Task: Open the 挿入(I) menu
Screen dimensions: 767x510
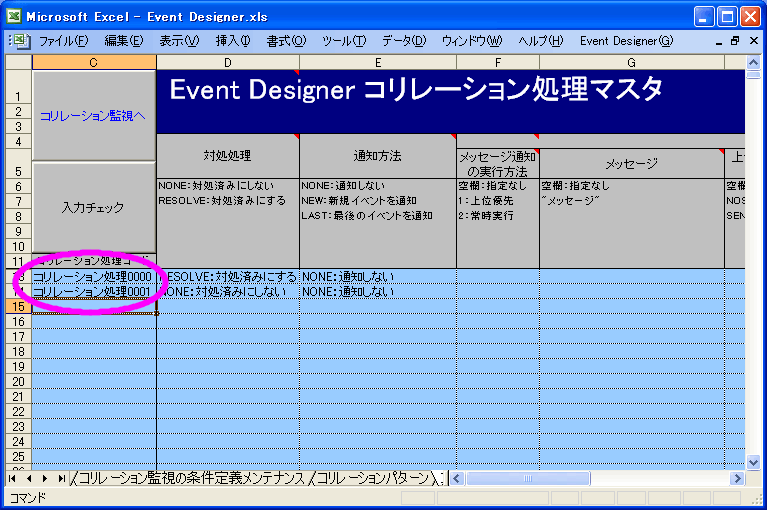Action: pyautogui.click(x=233, y=41)
